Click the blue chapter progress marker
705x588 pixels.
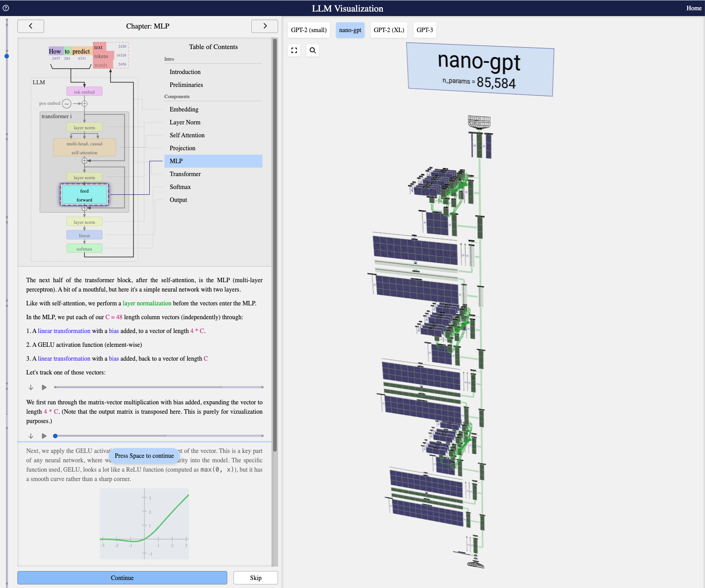[7, 56]
